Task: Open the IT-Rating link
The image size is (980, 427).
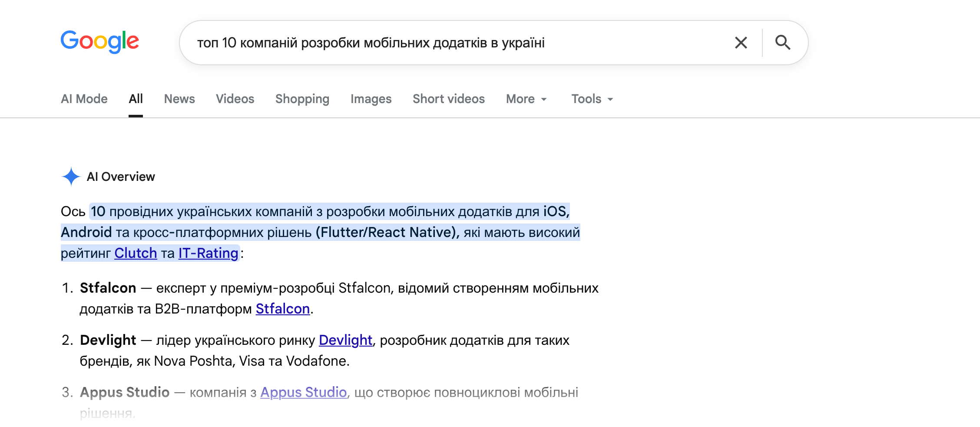Action: [x=209, y=253]
